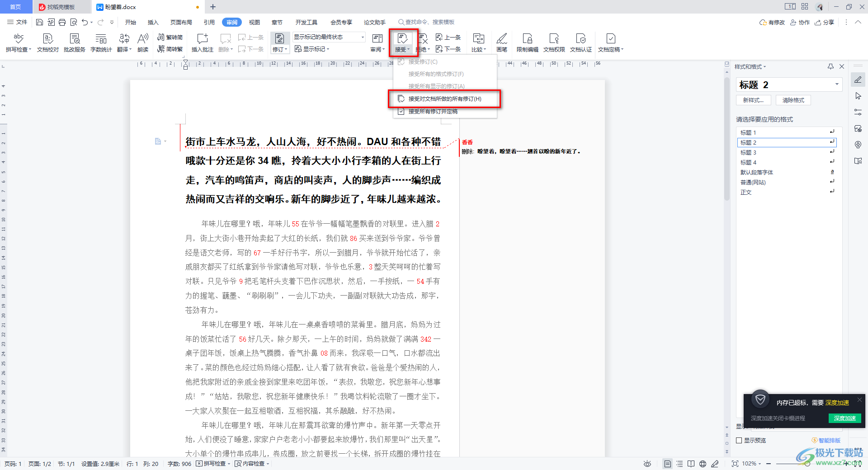Click the 新样式 new style button
The width and height of the screenshot is (868, 470).
click(753, 100)
